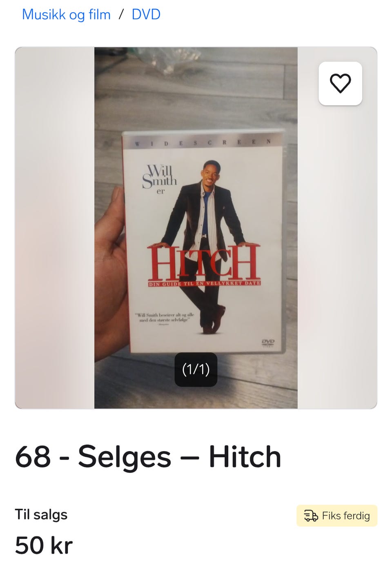Click the blurred right area below heart
This screenshot has height=565, width=392.
pyautogui.click(x=337, y=257)
